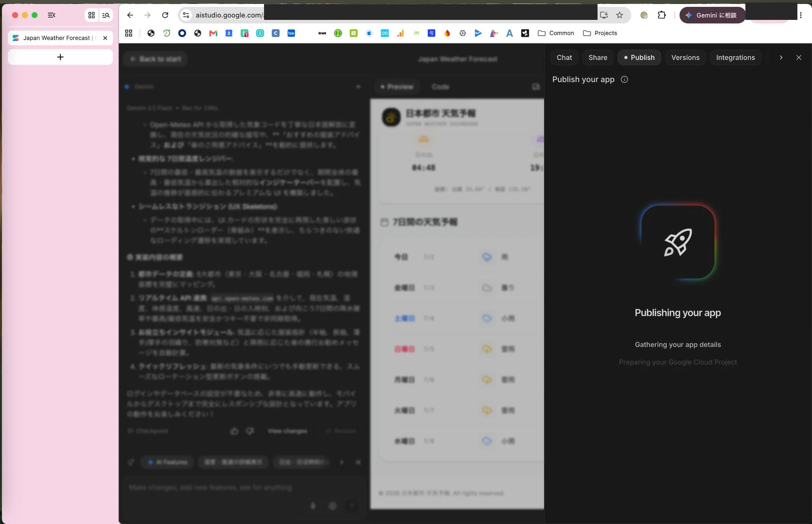Go back with the browser back arrow

tap(130, 15)
